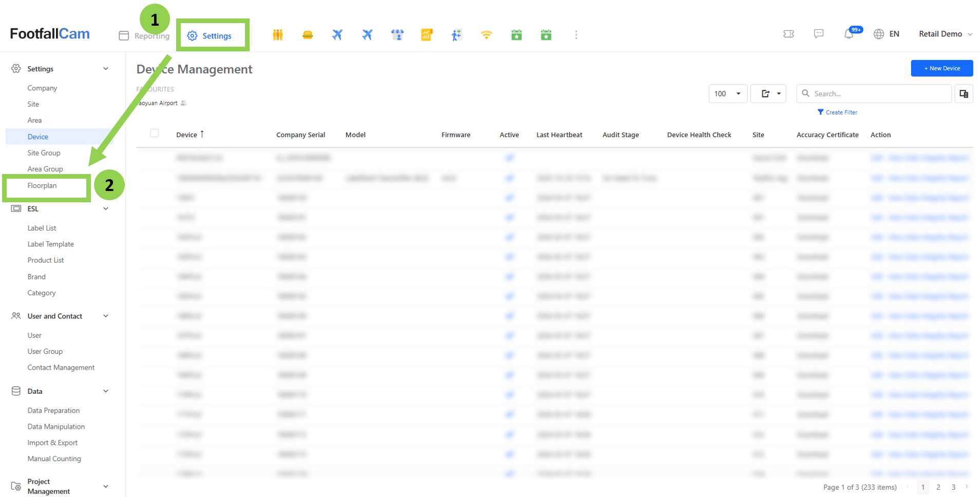Click the yellow Wi-Fi icon in toolbar
980x497 pixels.
tap(486, 35)
